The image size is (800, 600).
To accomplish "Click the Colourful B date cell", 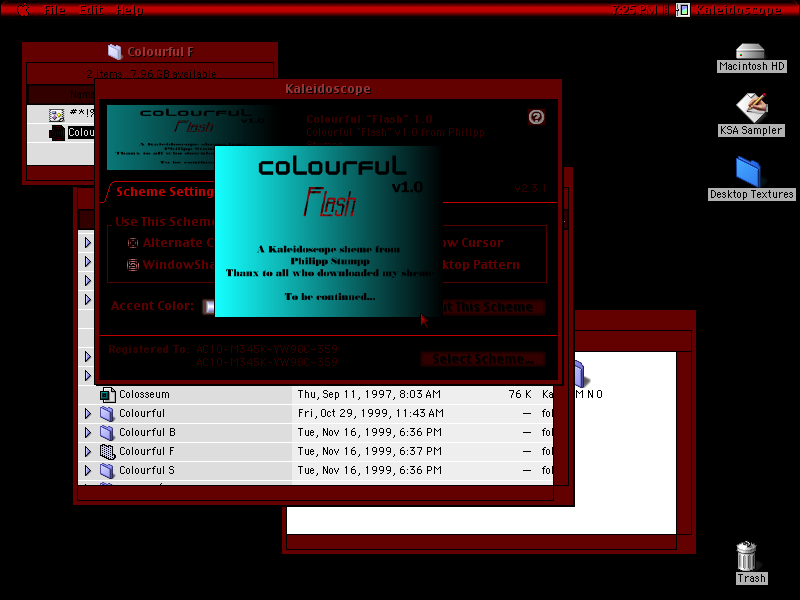I will [370, 432].
